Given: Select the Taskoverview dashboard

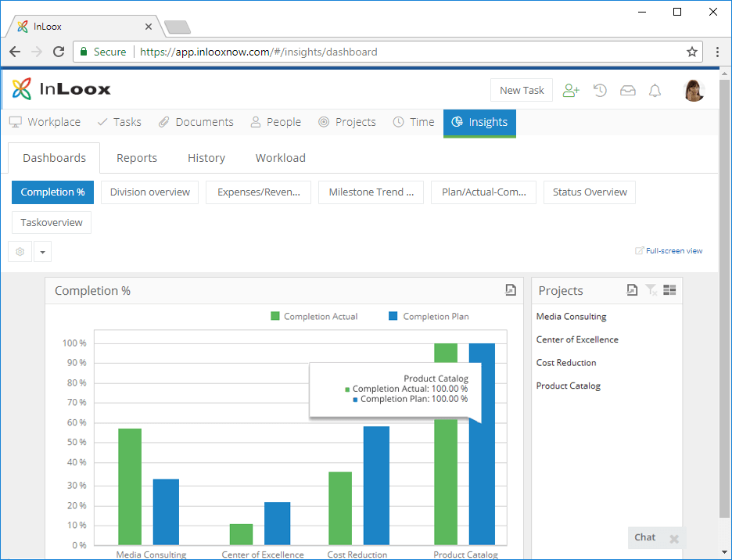Looking at the screenshot, I should tap(52, 222).
